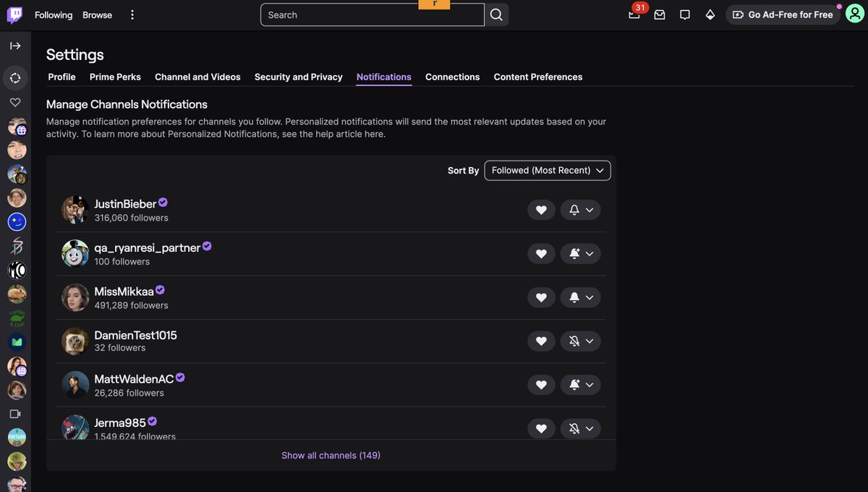
Task: Click DamienTest1015's cat avatar thumbnail
Action: click(75, 341)
